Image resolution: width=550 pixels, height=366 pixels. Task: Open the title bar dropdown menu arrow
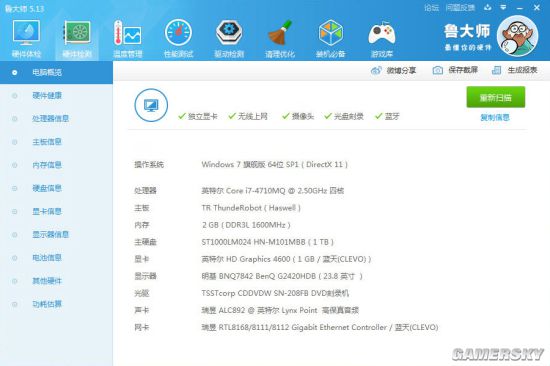[503, 7]
